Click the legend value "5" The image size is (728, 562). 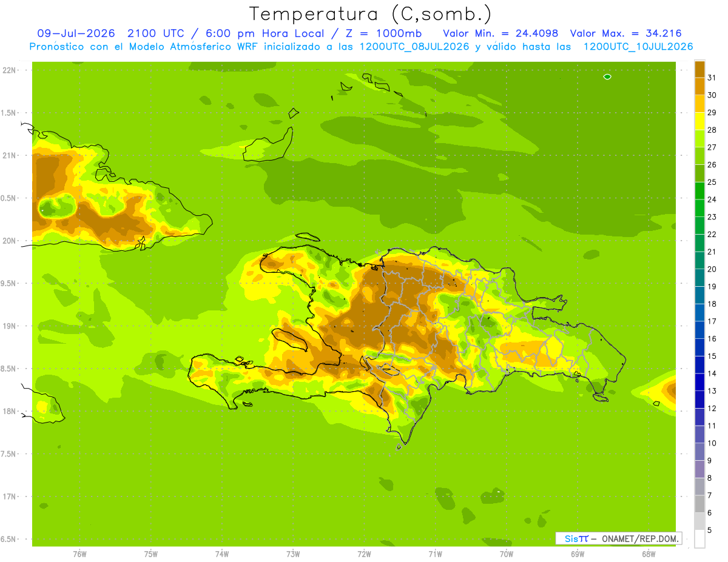coord(710,530)
